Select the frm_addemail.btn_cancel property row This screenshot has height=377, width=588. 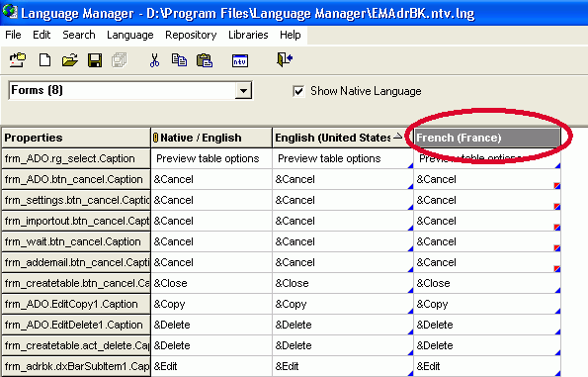pyautogui.click(x=76, y=262)
